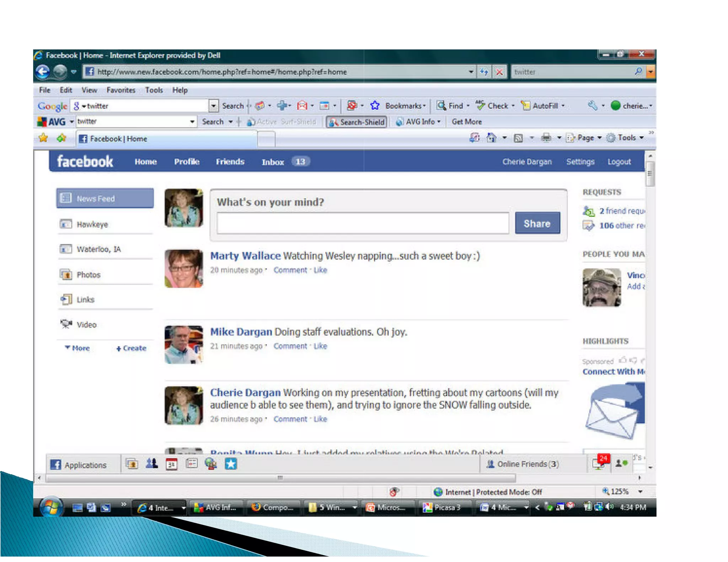Open the Help menu
The height and width of the screenshot is (562, 728).
pyautogui.click(x=180, y=90)
